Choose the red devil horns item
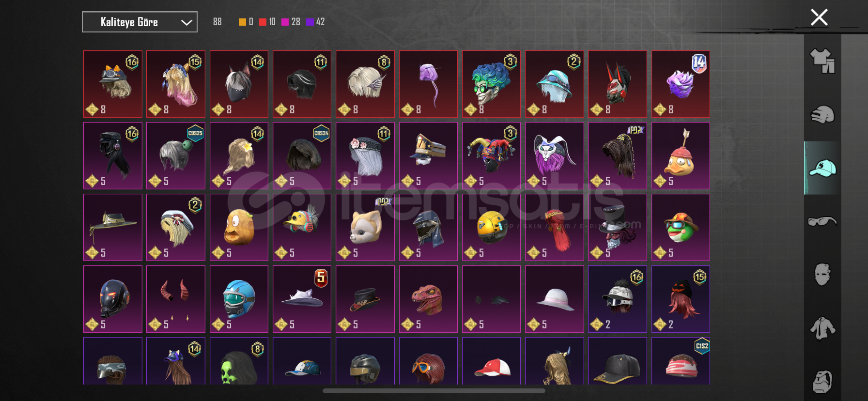The width and height of the screenshot is (868, 401). 176,299
